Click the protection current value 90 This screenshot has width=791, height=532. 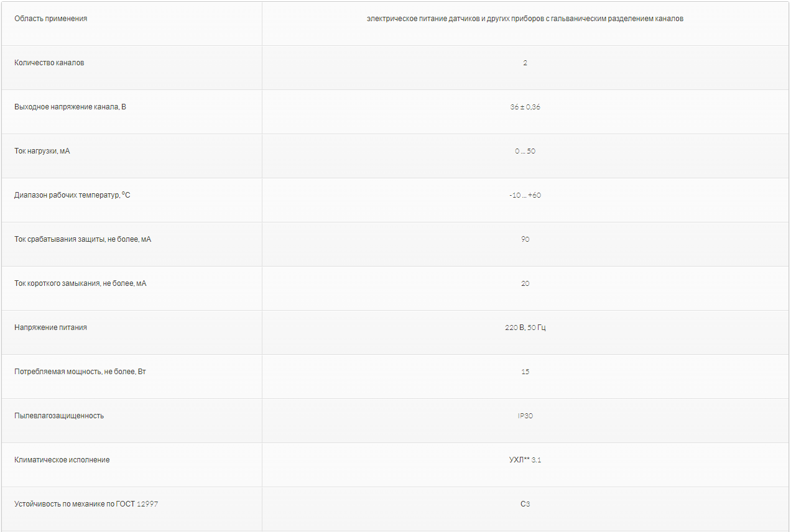click(x=525, y=239)
